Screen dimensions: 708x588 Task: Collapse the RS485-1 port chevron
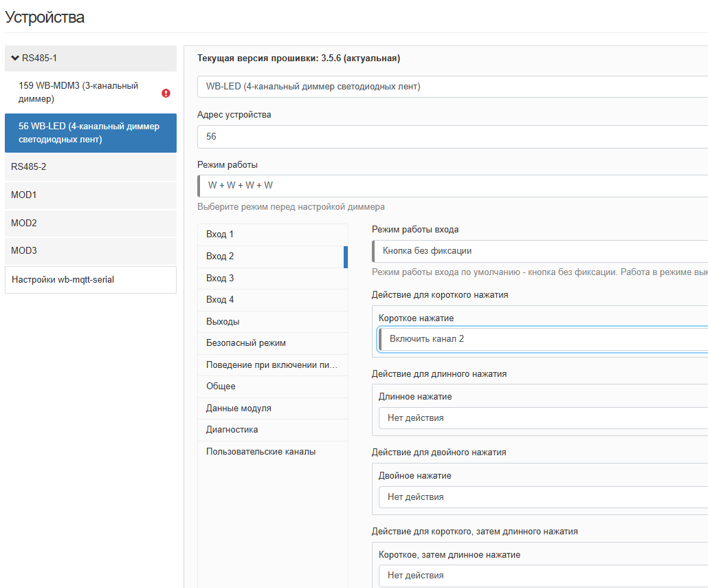coord(15,58)
